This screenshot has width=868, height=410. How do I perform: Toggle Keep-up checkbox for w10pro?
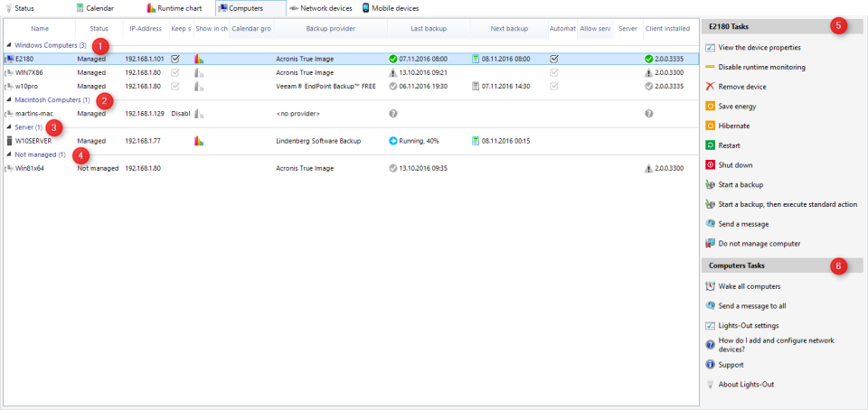click(x=175, y=87)
